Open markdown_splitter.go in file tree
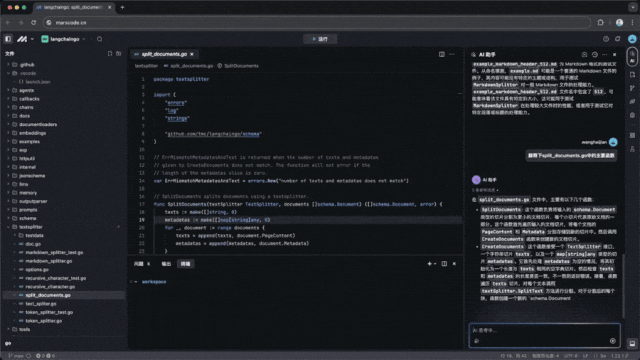This screenshot has height=360, width=640. coord(49,261)
